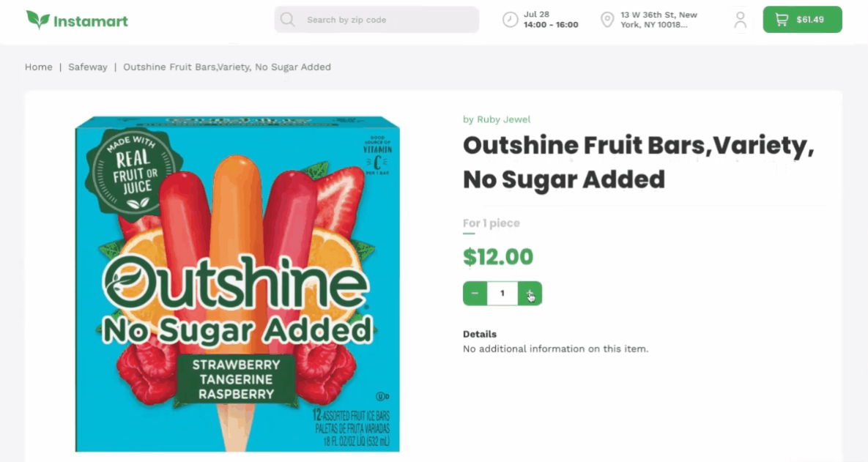Screen dimensions: 868x462
Task: Click the For 1 piece tab label
Action: [491, 223]
